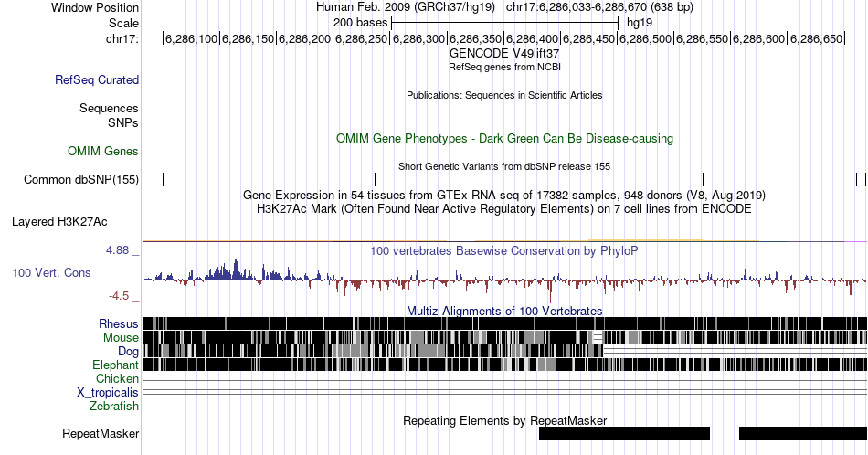
Task: Click the dbSNP variant tick below 6,286,250
Action: [x=376, y=179]
